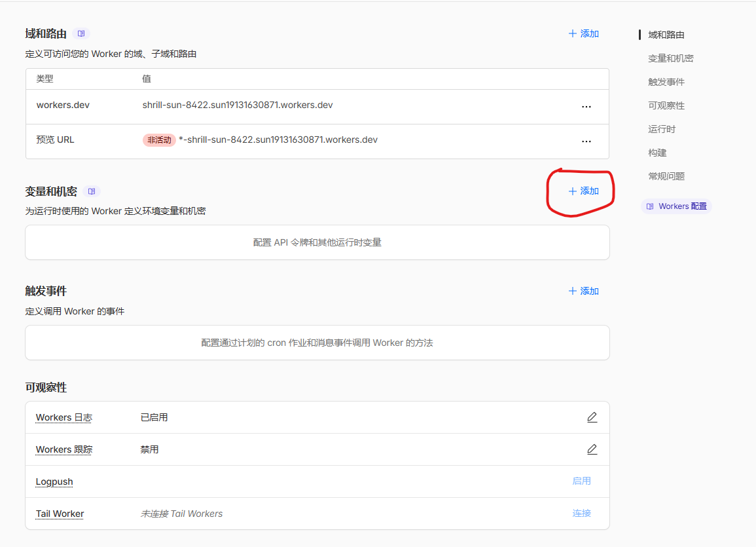This screenshot has width=756, height=547.
Task: Open three-dot menu for workers.dev row
Action: point(586,106)
